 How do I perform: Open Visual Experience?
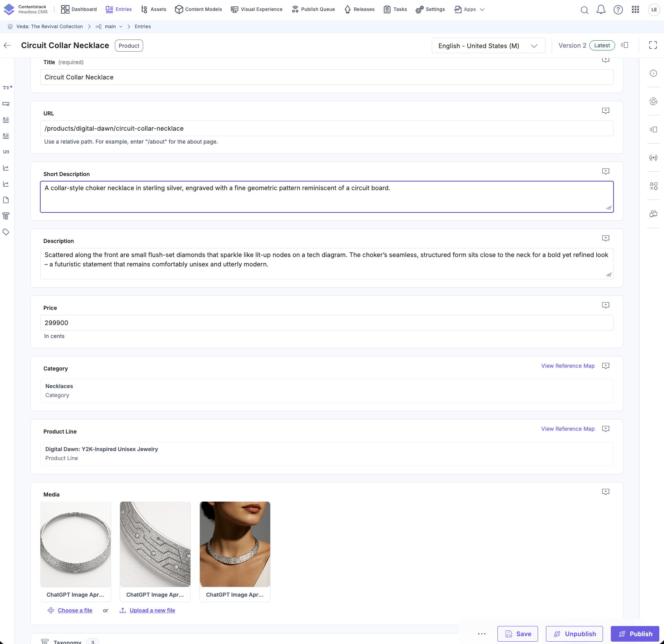tap(257, 9)
